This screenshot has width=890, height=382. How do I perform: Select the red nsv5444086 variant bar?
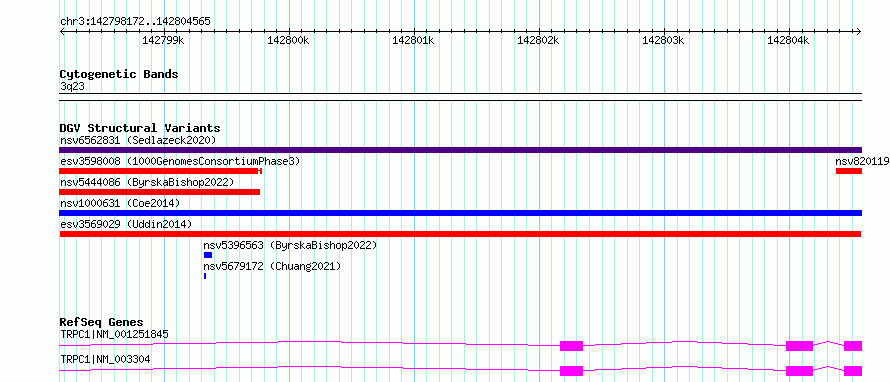coord(159,192)
